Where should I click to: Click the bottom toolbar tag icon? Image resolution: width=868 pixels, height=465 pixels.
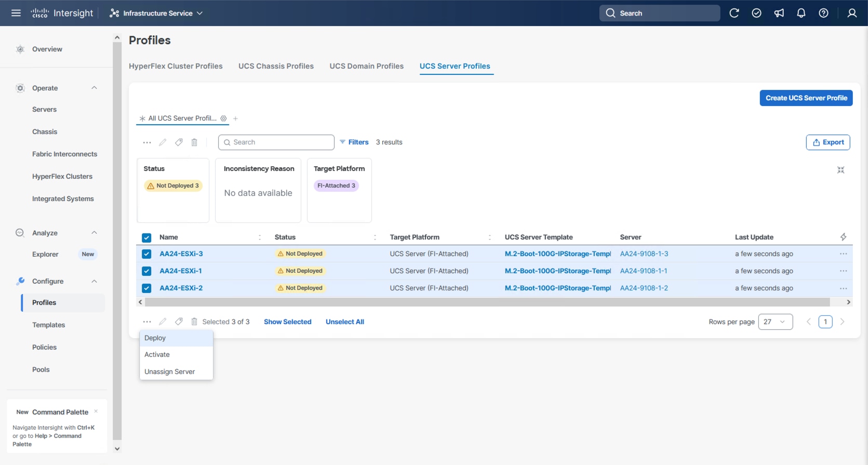[x=179, y=322]
